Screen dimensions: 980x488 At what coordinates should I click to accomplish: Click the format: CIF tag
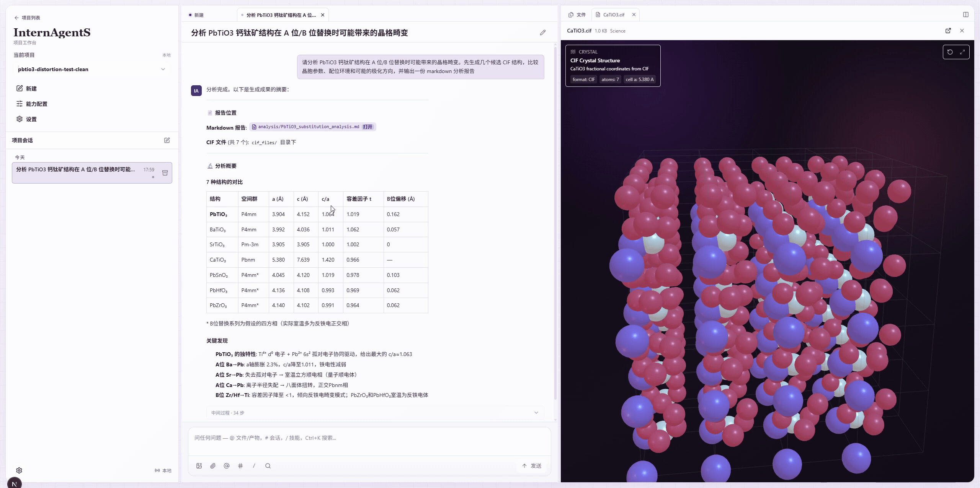click(583, 80)
